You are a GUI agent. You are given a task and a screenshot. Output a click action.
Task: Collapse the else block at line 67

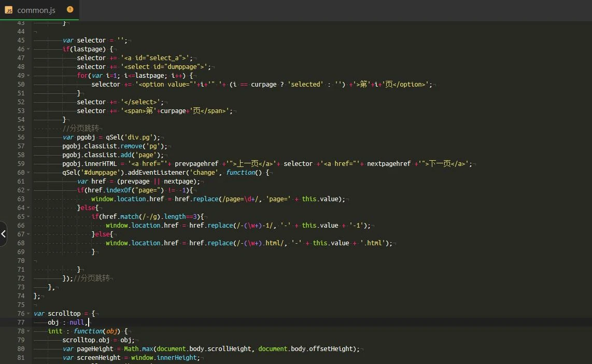tap(29, 234)
